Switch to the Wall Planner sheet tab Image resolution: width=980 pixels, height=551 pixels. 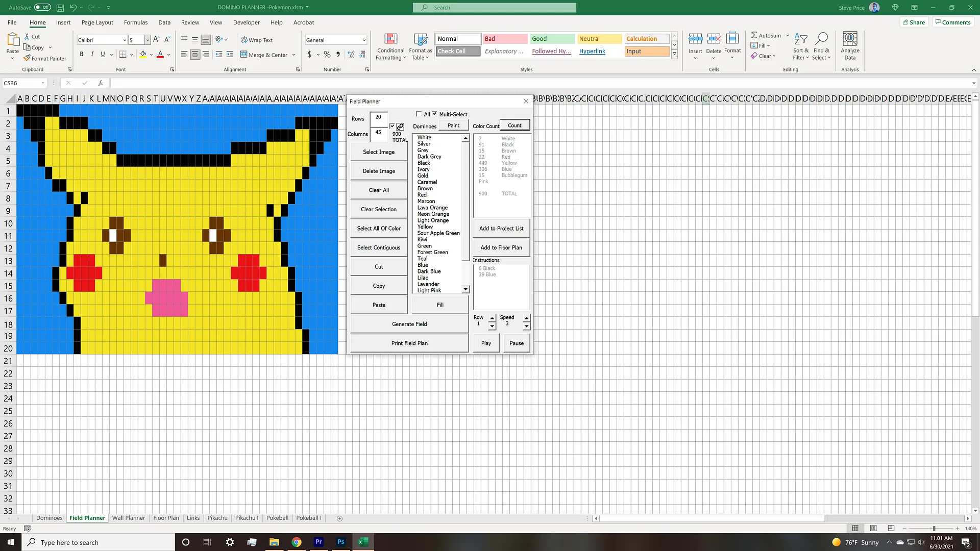[x=129, y=518]
